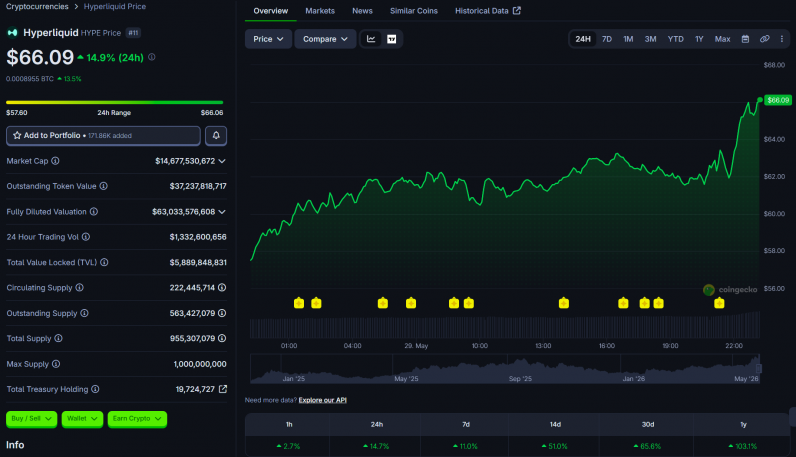Click the star in Add to Portfolio

click(x=17, y=136)
